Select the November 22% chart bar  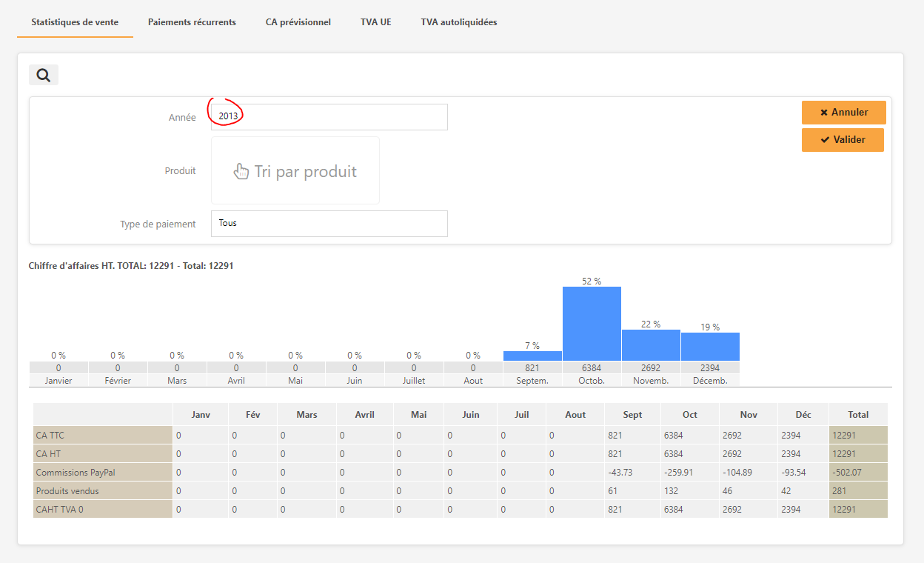[651, 345]
